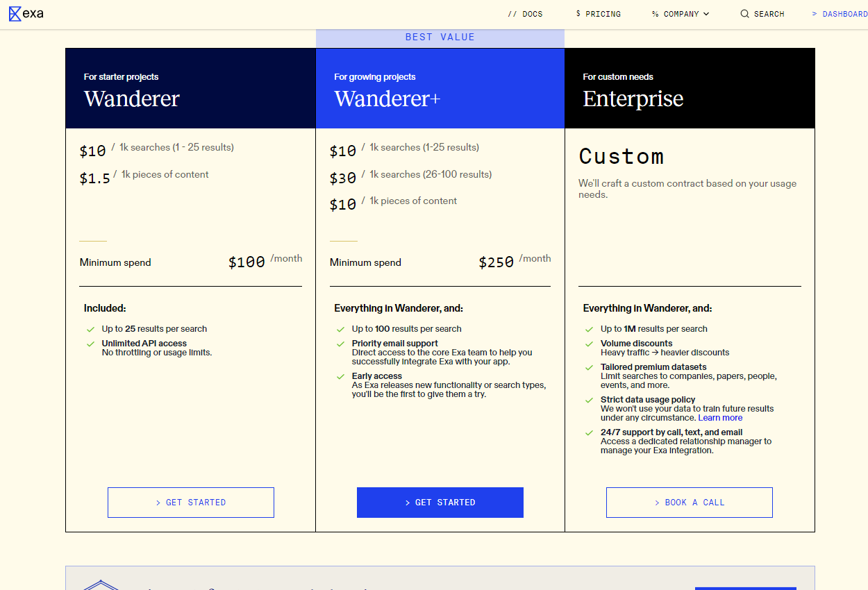Click Wanderer+ $10 / 1k pieces of content
The width and height of the screenshot is (868, 590).
[393, 203]
